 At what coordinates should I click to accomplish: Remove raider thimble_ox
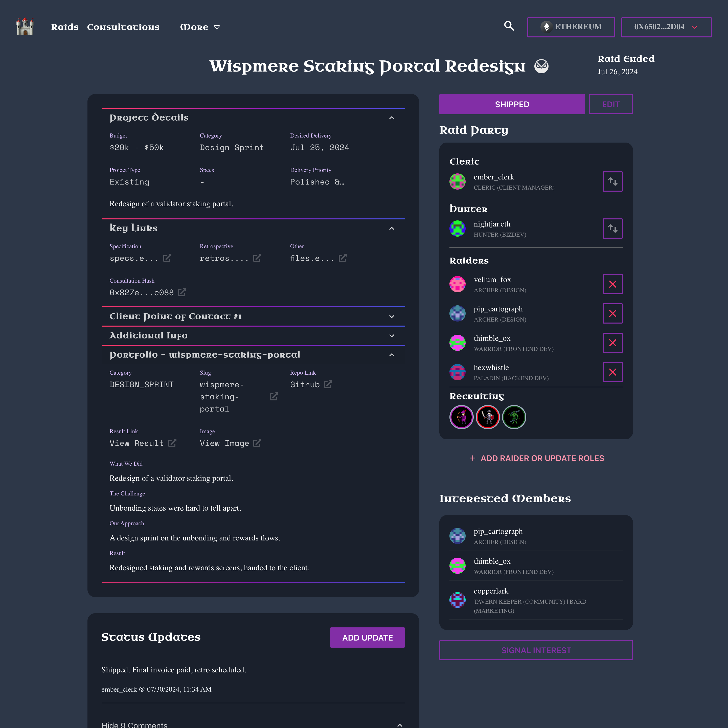click(612, 343)
